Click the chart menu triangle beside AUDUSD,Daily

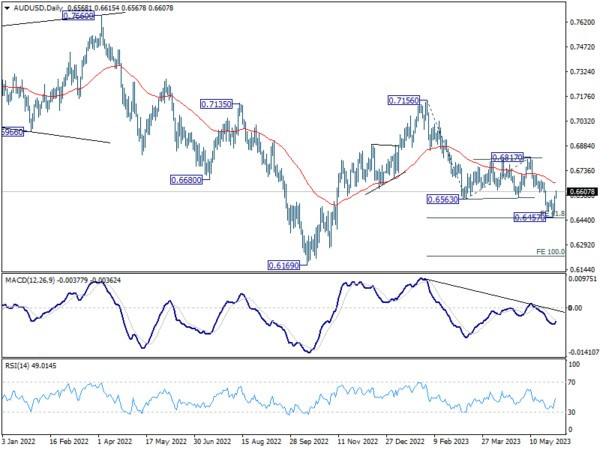[7, 8]
